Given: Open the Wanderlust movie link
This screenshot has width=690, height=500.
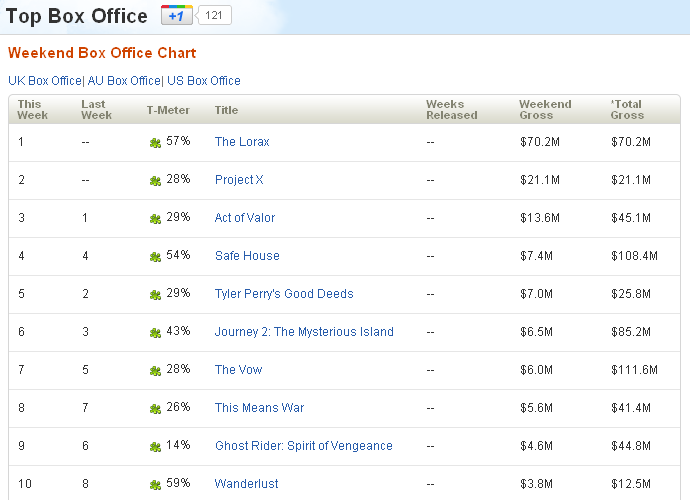Looking at the screenshot, I should coord(246,484).
